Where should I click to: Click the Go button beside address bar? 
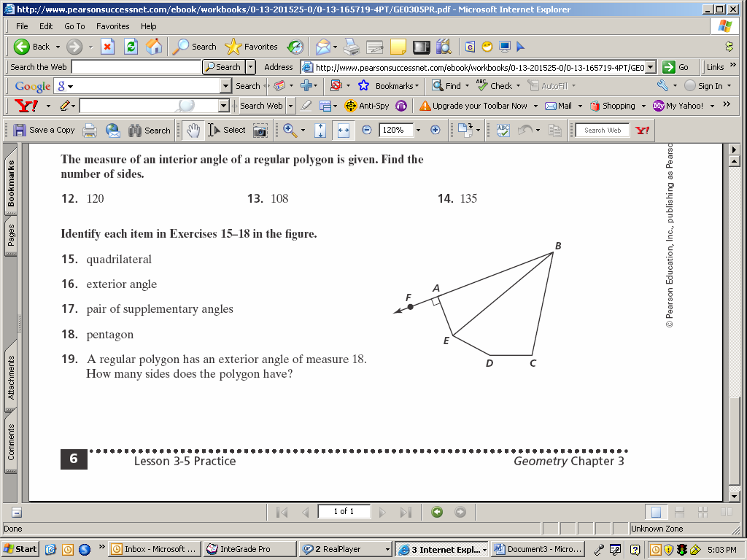pos(676,67)
